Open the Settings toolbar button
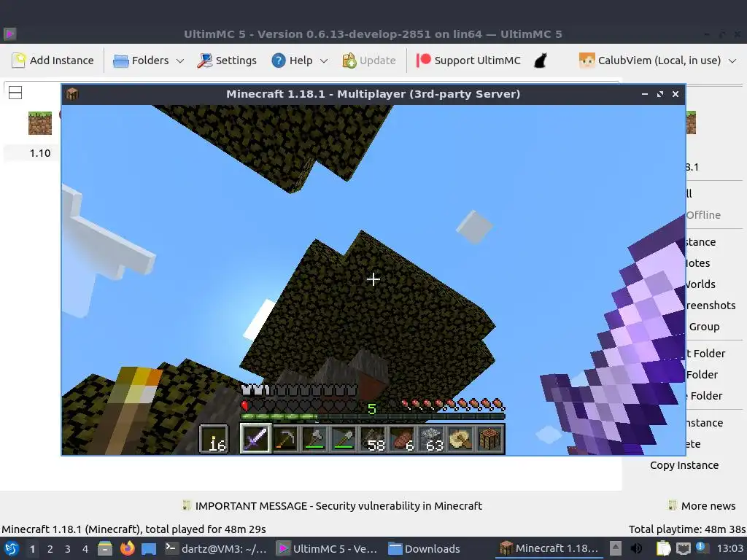747x560 pixels. pyautogui.click(x=227, y=61)
